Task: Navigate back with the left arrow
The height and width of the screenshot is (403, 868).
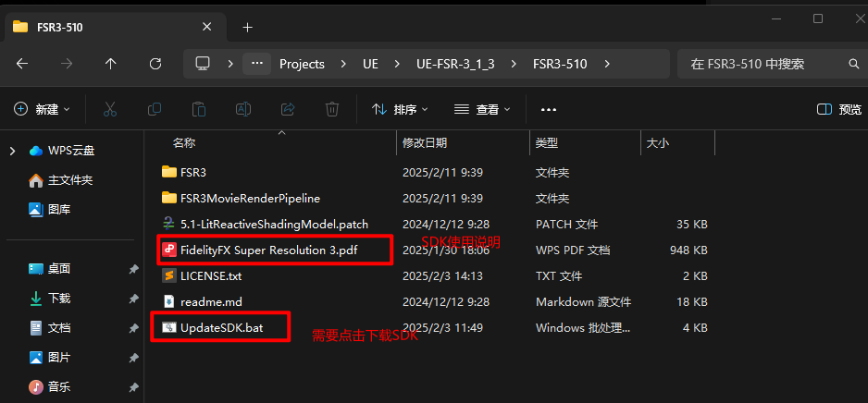Action: (22, 64)
